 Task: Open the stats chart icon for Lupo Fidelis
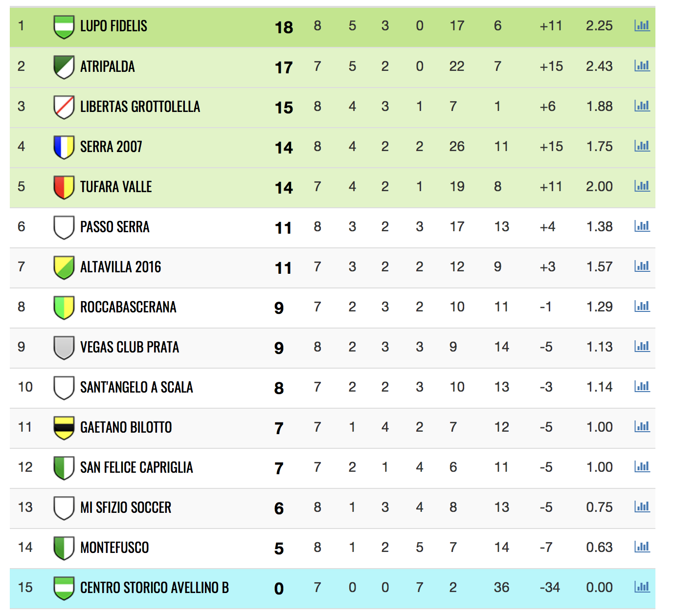[642, 25]
